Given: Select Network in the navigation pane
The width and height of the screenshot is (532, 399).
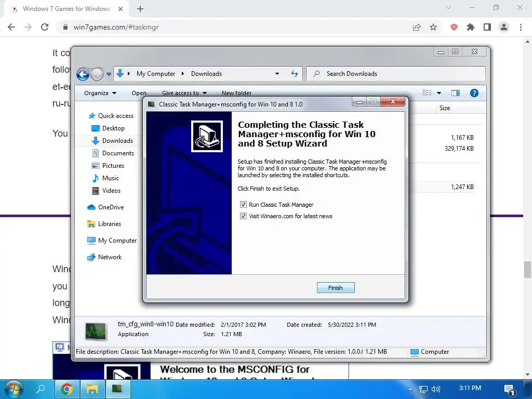Looking at the screenshot, I should [x=104, y=257].
